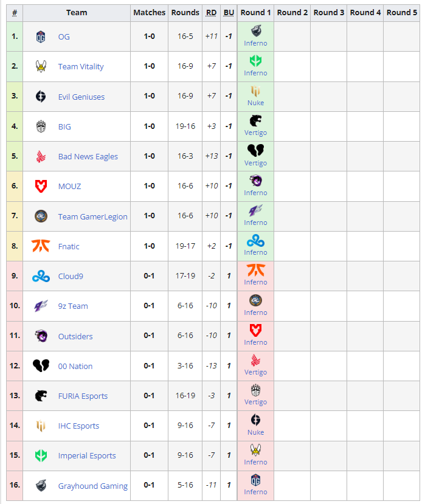Image resolution: width=425 pixels, height=504 pixels.
Task: Click the Round 5 column header
Action: (x=402, y=12)
